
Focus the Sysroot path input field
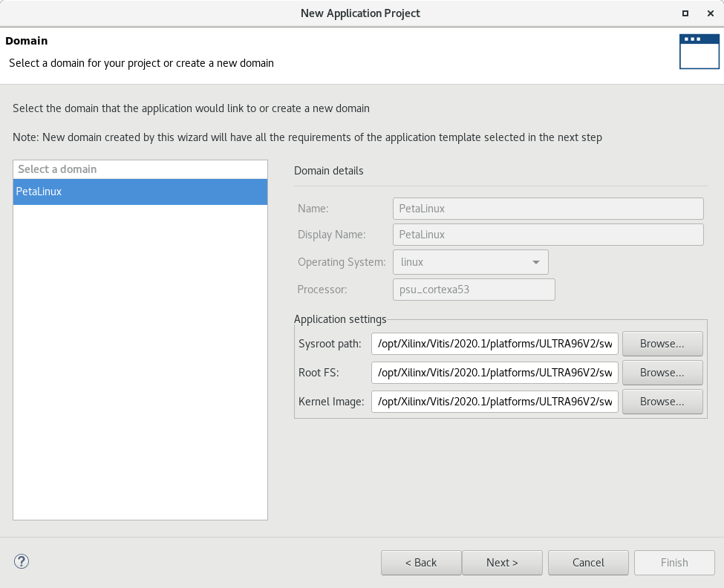(x=495, y=344)
